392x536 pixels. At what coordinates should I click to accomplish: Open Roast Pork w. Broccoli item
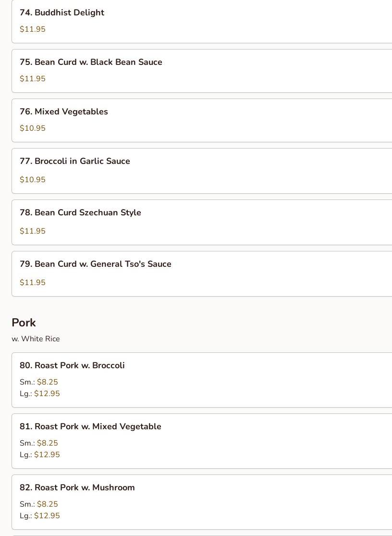(x=72, y=366)
